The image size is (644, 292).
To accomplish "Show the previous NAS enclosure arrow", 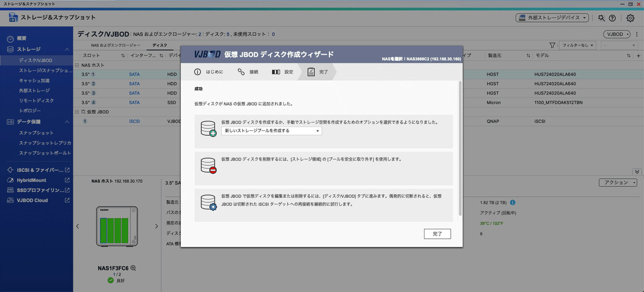I will (x=78, y=227).
